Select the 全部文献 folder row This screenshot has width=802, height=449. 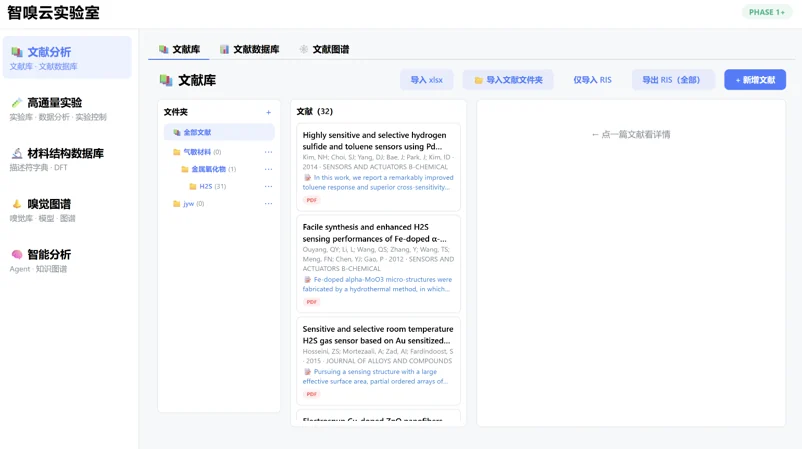219,132
